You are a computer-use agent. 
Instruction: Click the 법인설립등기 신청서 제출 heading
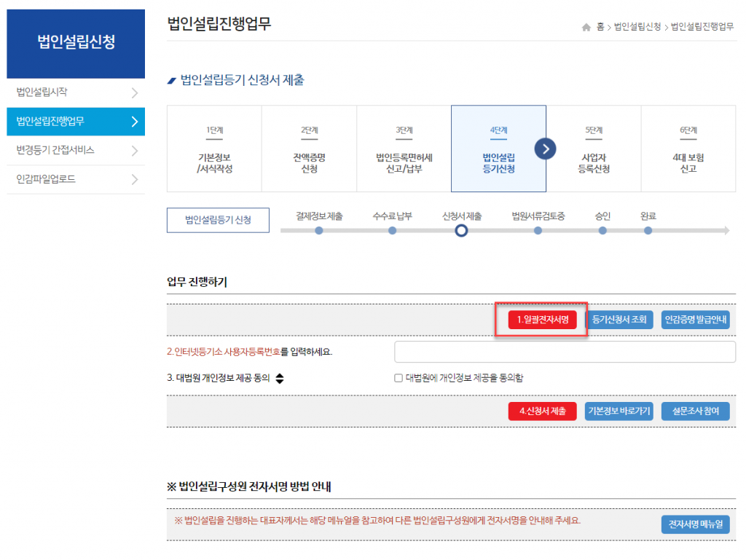(x=242, y=80)
